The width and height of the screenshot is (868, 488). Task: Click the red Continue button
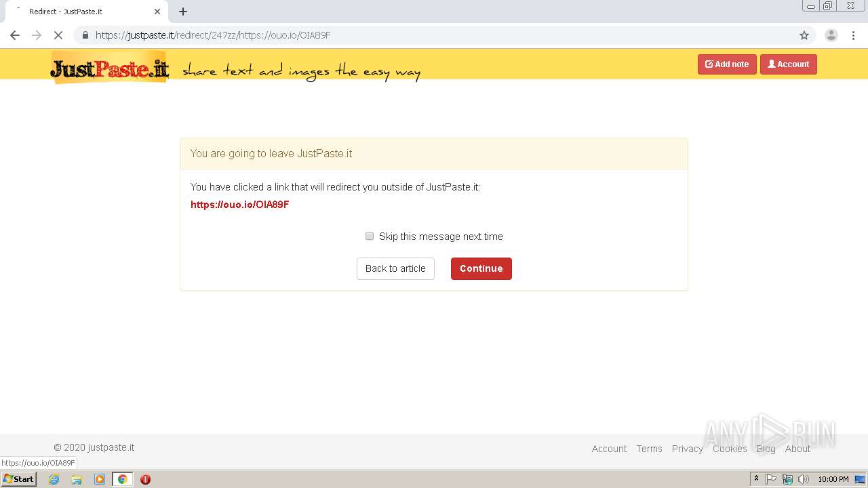click(x=481, y=268)
